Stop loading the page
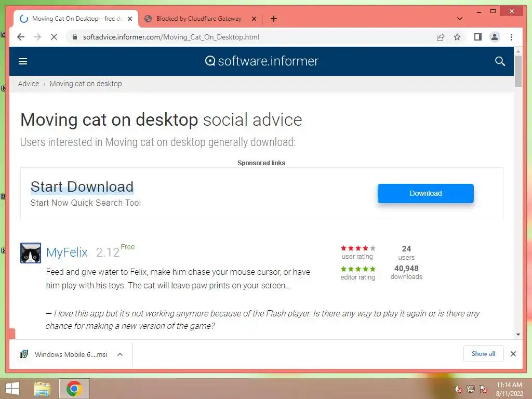The width and height of the screenshot is (532, 399). (54, 37)
